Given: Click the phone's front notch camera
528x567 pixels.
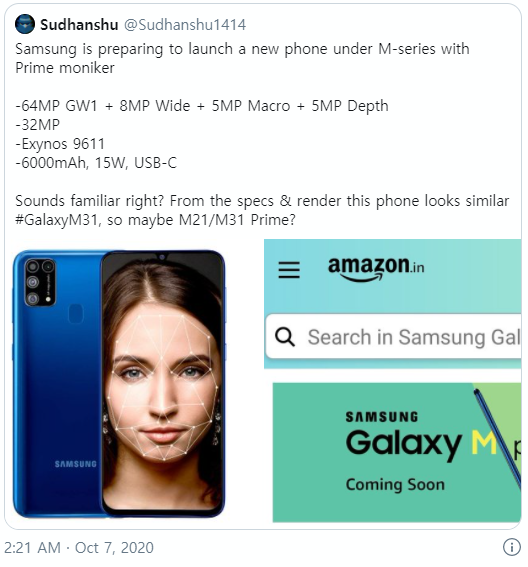Looking at the screenshot, I should 162,257.
